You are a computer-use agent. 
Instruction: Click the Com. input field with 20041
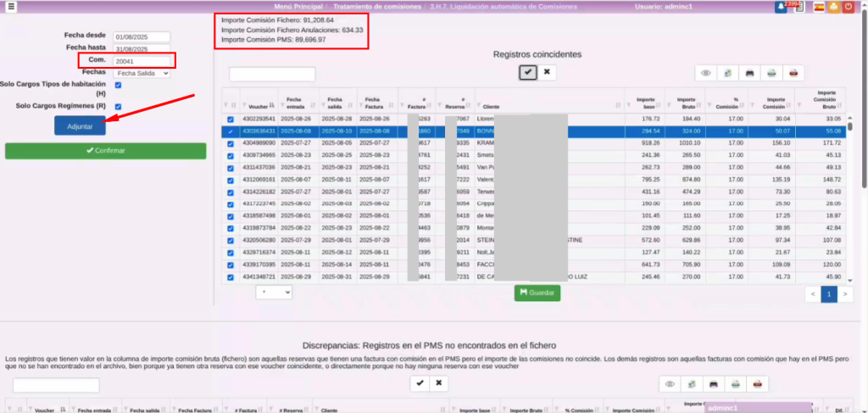(142, 61)
